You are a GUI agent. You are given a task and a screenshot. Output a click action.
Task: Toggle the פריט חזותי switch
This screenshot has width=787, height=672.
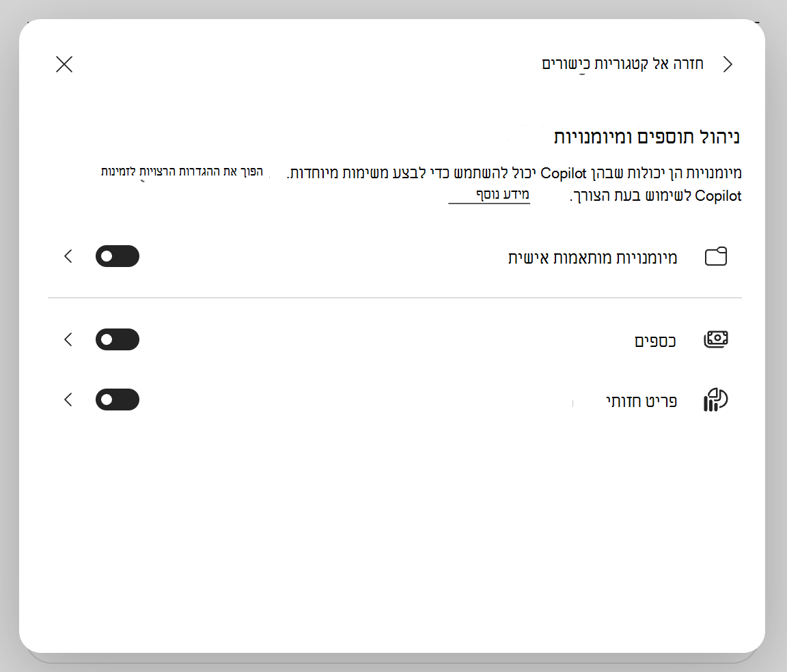click(118, 400)
